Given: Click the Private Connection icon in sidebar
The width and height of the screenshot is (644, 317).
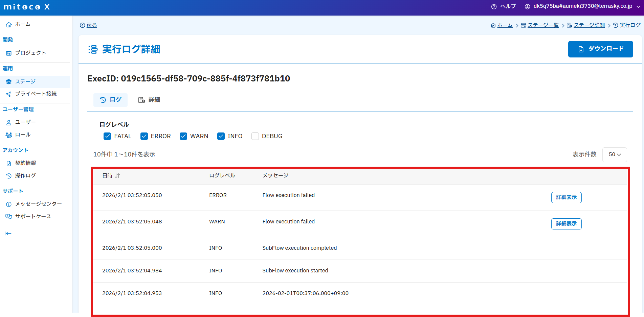Looking at the screenshot, I should tap(9, 94).
